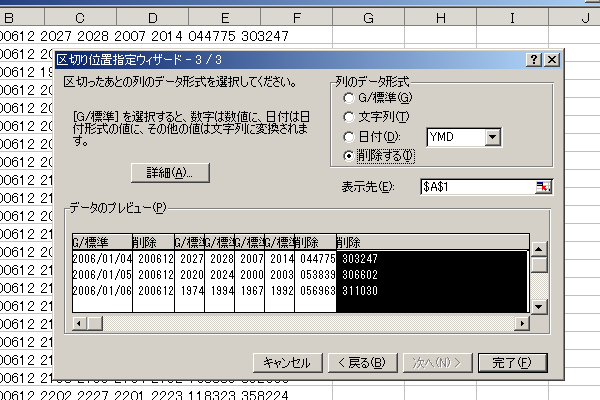Click the preview horizontal scrollbar thumb
The height and width of the screenshot is (400, 600).
pyautogui.click(x=95, y=323)
